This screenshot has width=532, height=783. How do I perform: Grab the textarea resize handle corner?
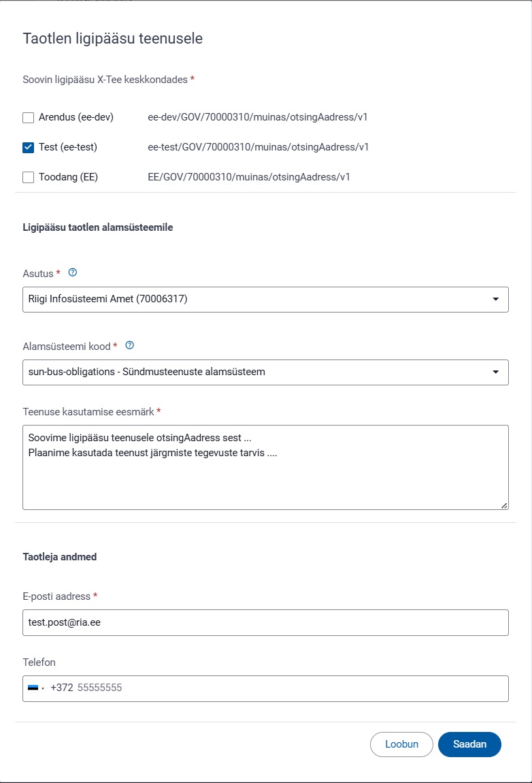[504, 505]
